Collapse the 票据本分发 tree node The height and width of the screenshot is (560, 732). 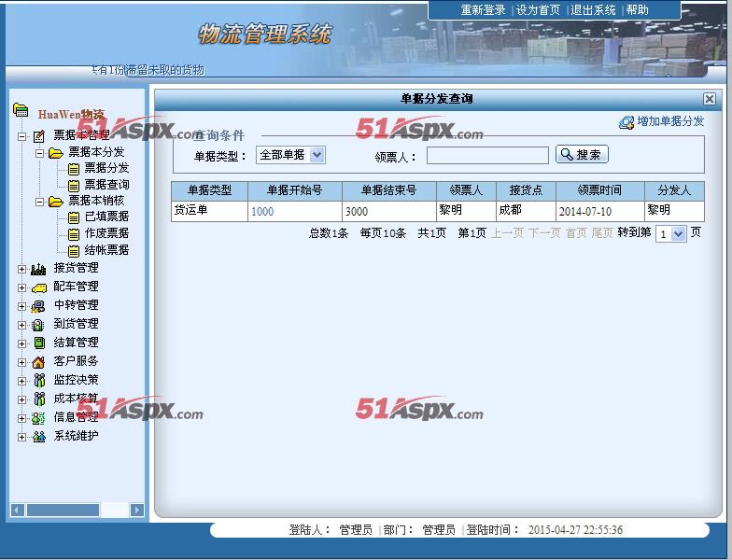(x=39, y=153)
